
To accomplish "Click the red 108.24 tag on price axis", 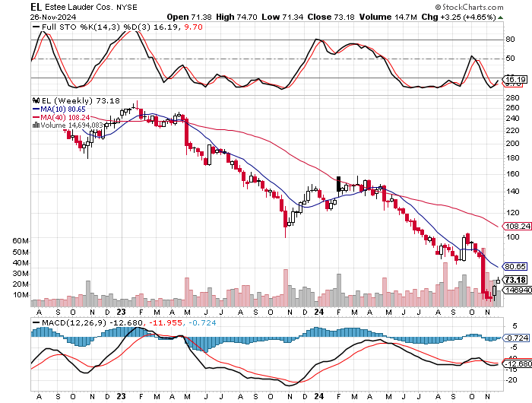I will point(517,226).
